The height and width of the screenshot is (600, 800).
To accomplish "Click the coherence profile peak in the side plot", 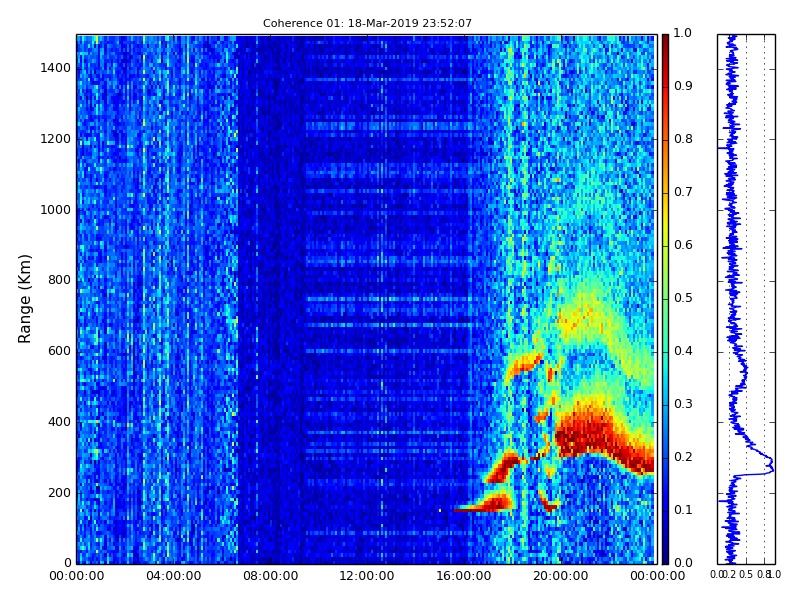I will point(772,465).
